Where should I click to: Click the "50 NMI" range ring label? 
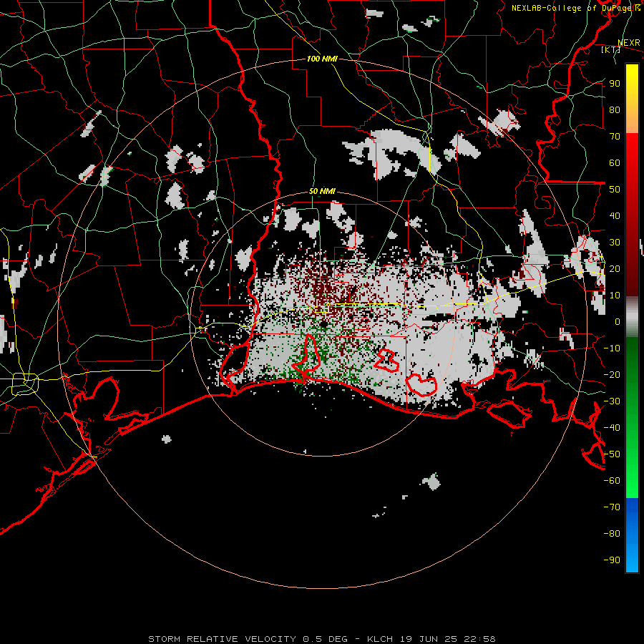click(322, 191)
